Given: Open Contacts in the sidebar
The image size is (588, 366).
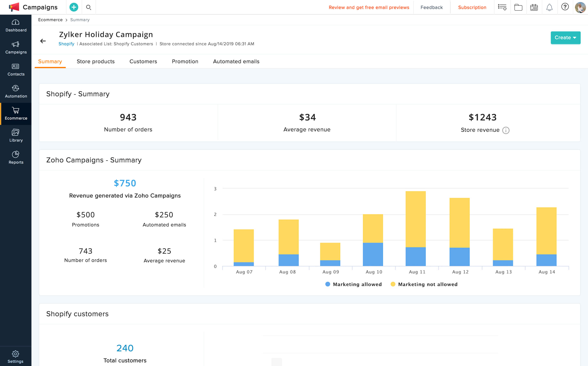Looking at the screenshot, I should coord(16,70).
